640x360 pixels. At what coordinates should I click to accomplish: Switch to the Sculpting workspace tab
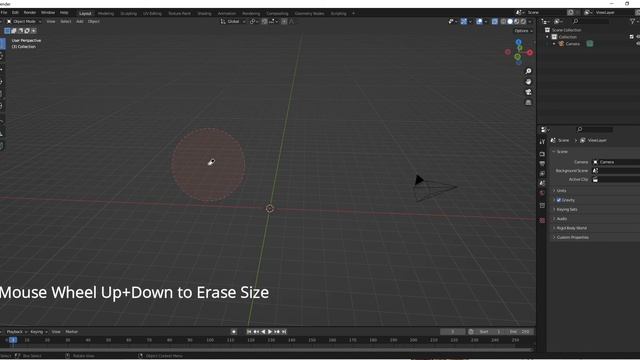point(129,13)
